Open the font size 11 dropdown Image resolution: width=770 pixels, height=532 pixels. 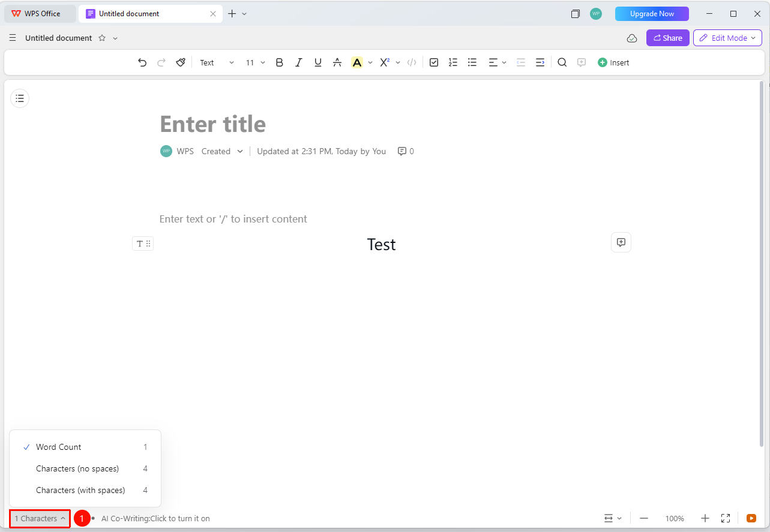click(255, 62)
